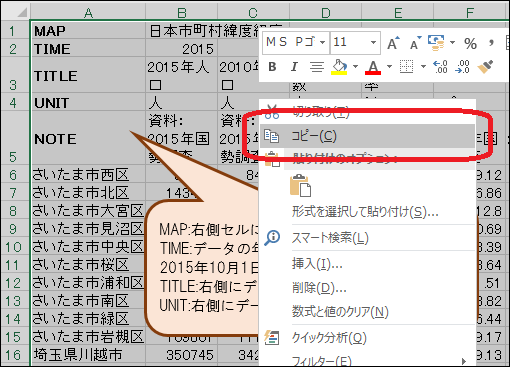510x367 pixels.
Task: Select column B header
Action: click(182, 13)
